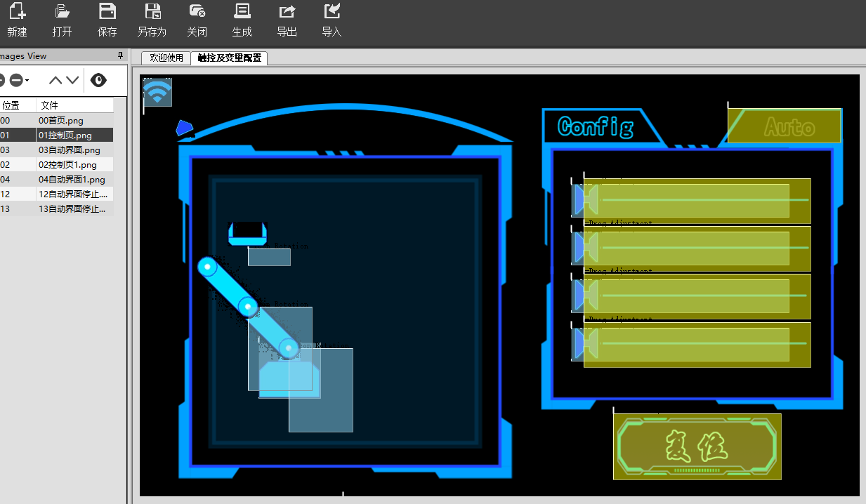866x504 pixels.
Task: Open a project with the 打开 icon
Action: pyautogui.click(x=62, y=11)
